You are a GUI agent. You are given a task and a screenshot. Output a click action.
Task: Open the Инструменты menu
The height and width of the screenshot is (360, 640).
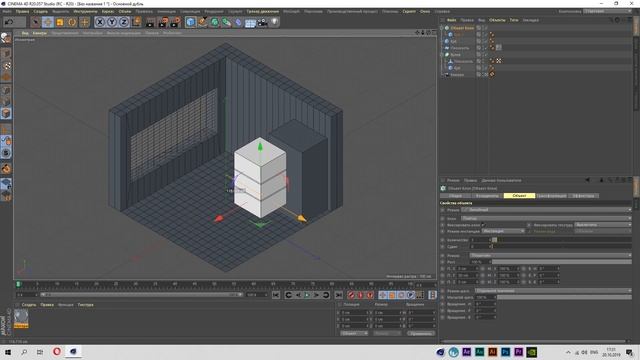coord(85,11)
